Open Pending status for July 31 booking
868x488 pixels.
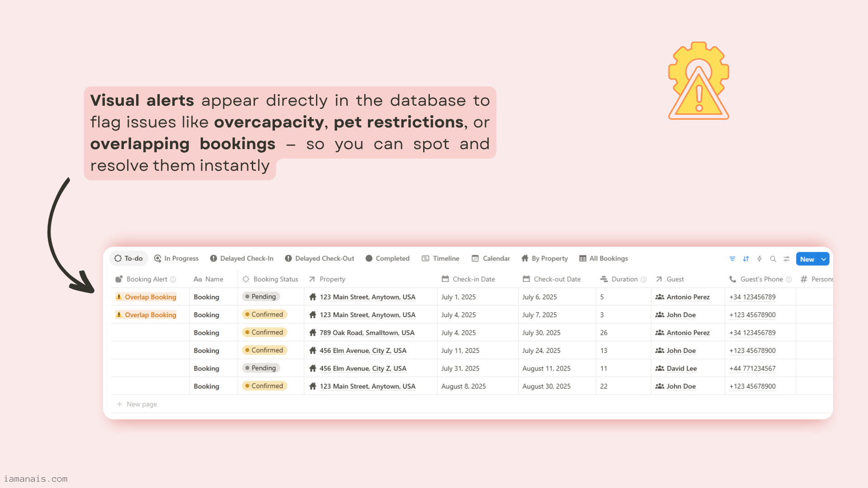261,368
